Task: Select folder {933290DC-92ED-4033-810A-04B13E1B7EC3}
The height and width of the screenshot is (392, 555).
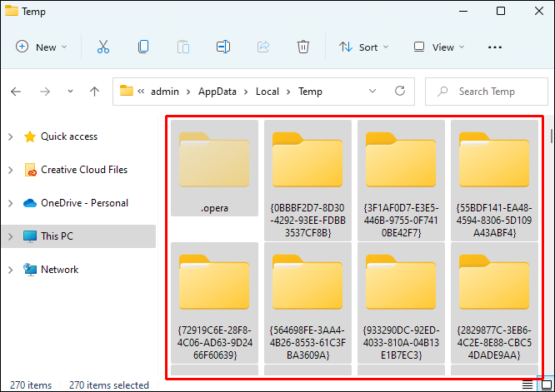Action: point(401,303)
